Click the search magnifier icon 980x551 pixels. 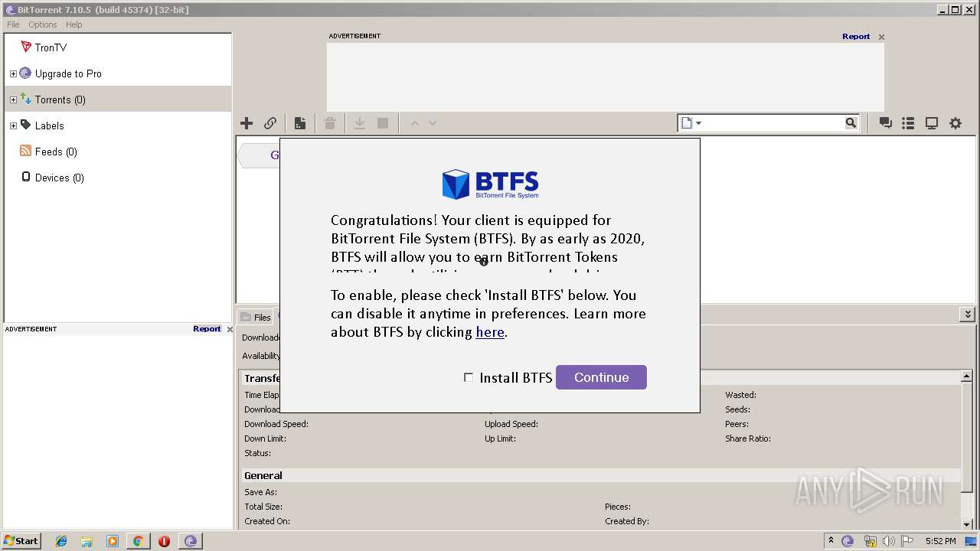coord(851,122)
